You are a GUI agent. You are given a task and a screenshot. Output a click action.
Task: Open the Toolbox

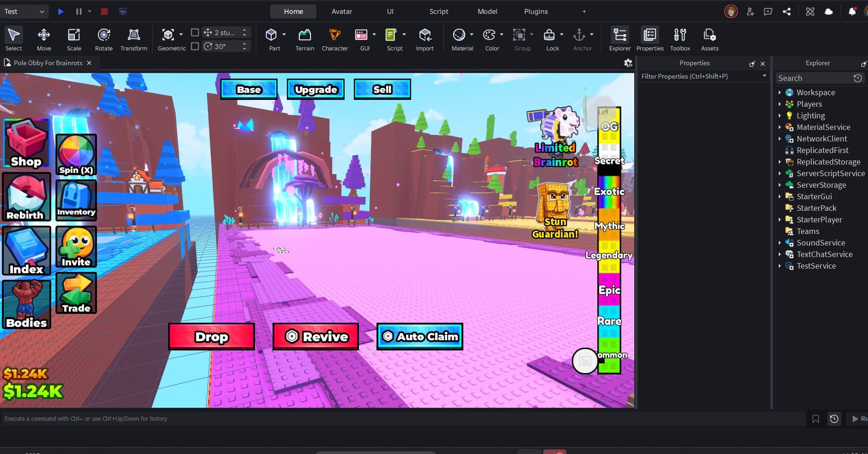[680, 39]
